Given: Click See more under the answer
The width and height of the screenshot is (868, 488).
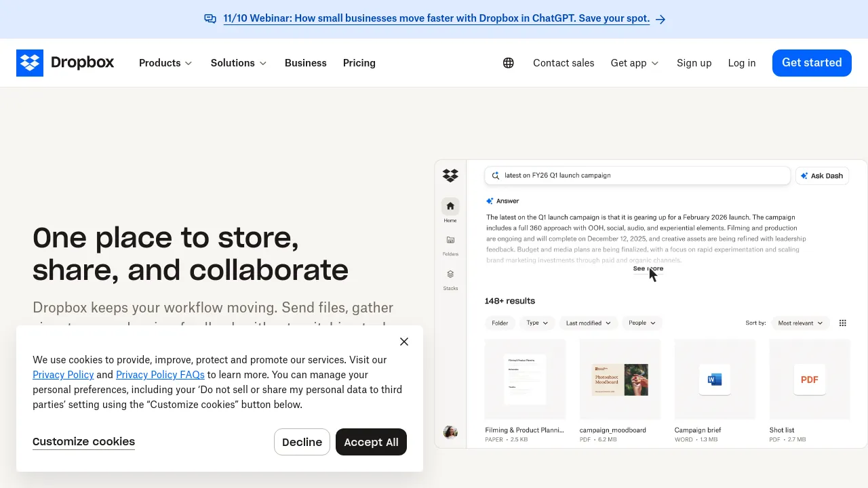Looking at the screenshot, I should point(648,269).
